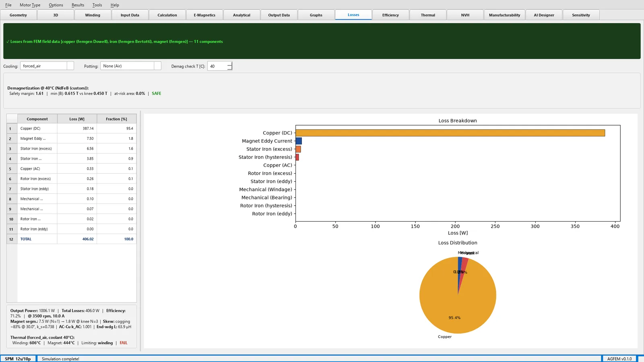
Task: Select the Rotor Iron (excess) cell
Action: click(37, 179)
